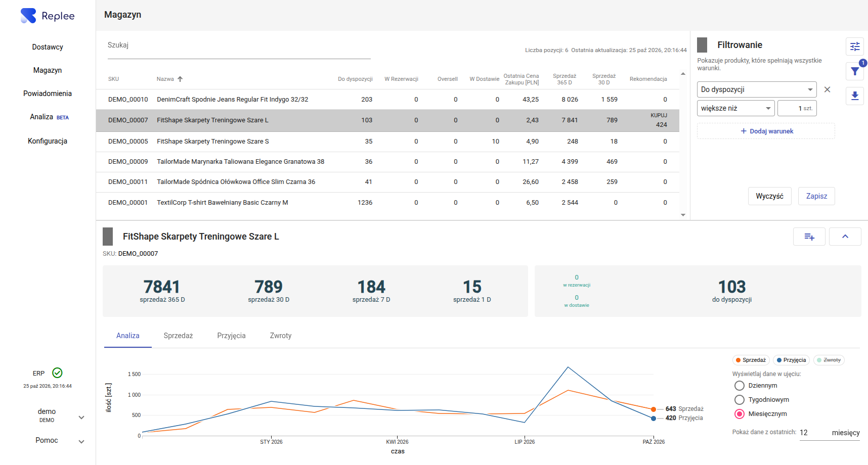Remove the Do dyspozycji filter condition
The image size is (868, 465).
(827, 89)
